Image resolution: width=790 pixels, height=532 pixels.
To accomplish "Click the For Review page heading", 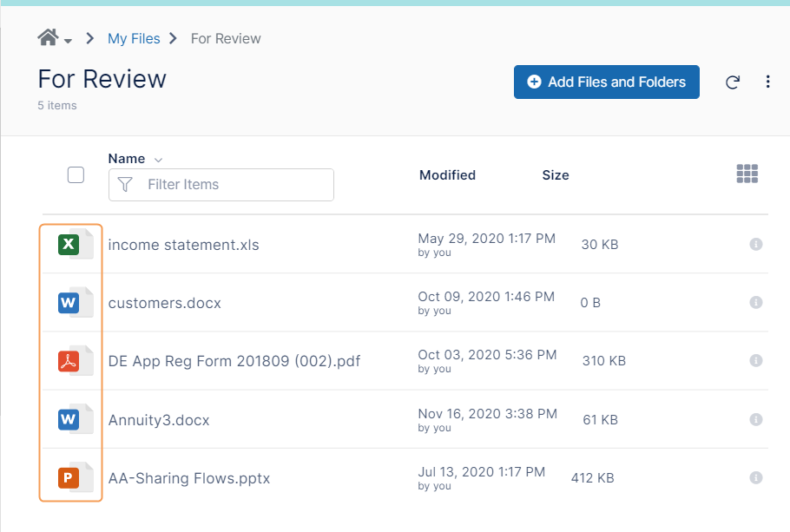I will coord(102,79).
